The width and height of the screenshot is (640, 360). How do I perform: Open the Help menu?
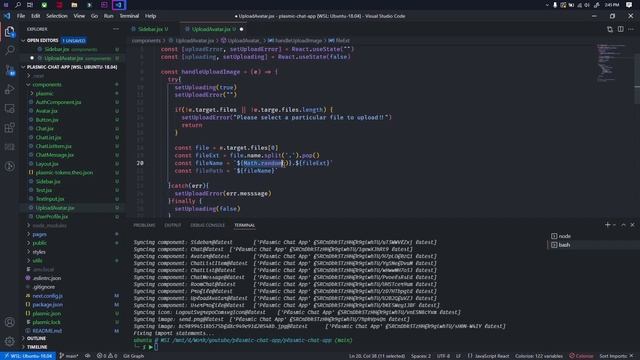[x=150, y=16]
